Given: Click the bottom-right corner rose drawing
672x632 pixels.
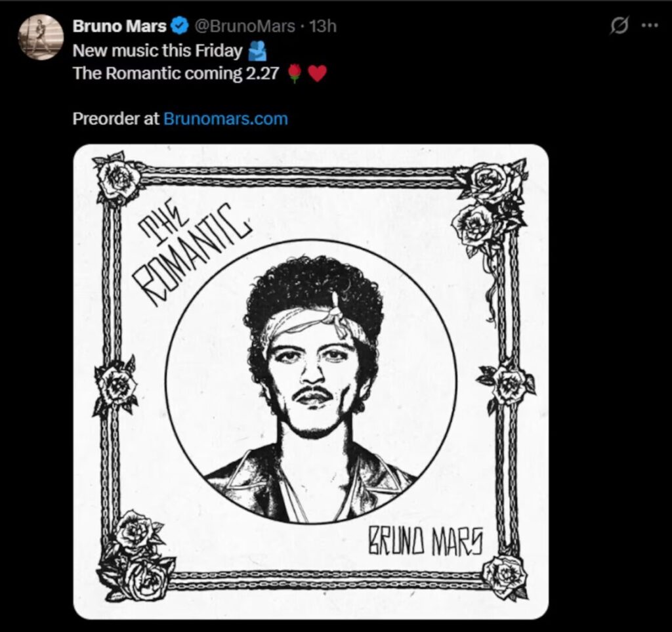Looking at the screenshot, I should (504, 576).
